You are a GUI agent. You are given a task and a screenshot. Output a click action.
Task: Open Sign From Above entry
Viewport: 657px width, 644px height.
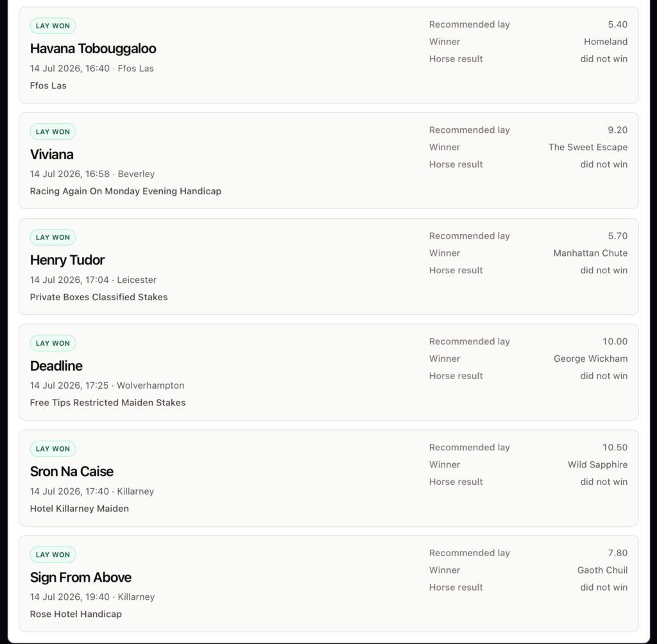[x=328, y=583]
